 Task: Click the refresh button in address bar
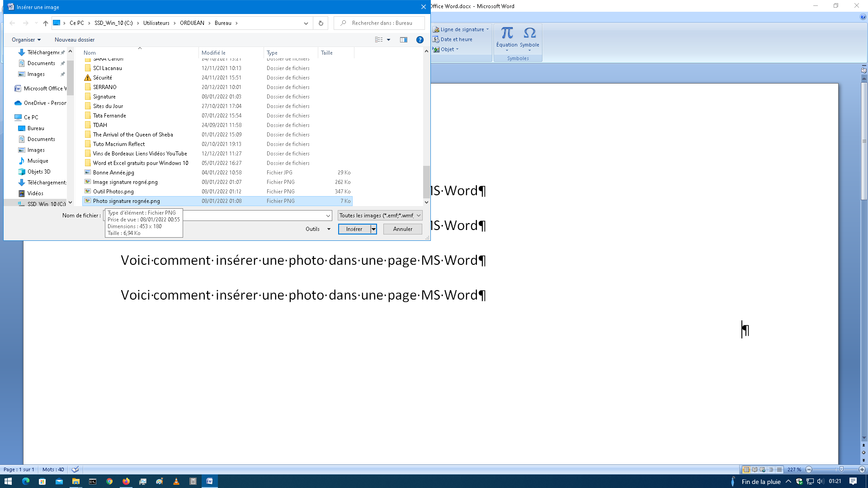321,23
